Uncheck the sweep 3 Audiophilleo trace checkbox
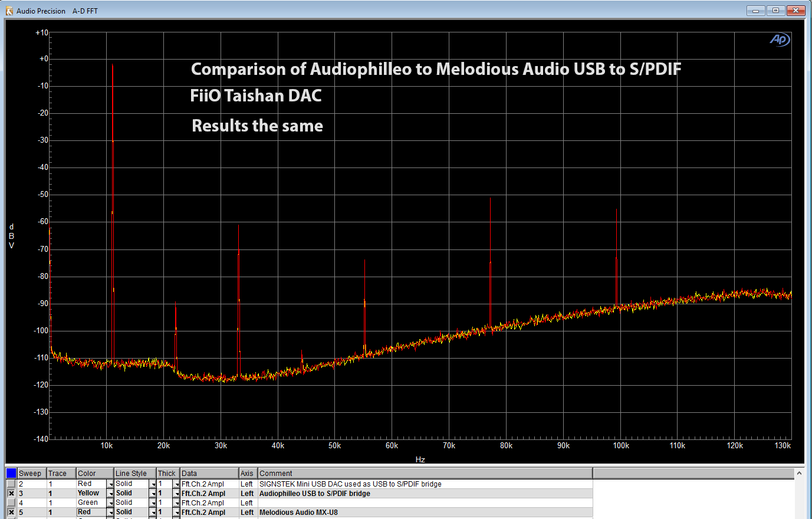 pyautogui.click(x=11, y=493)
